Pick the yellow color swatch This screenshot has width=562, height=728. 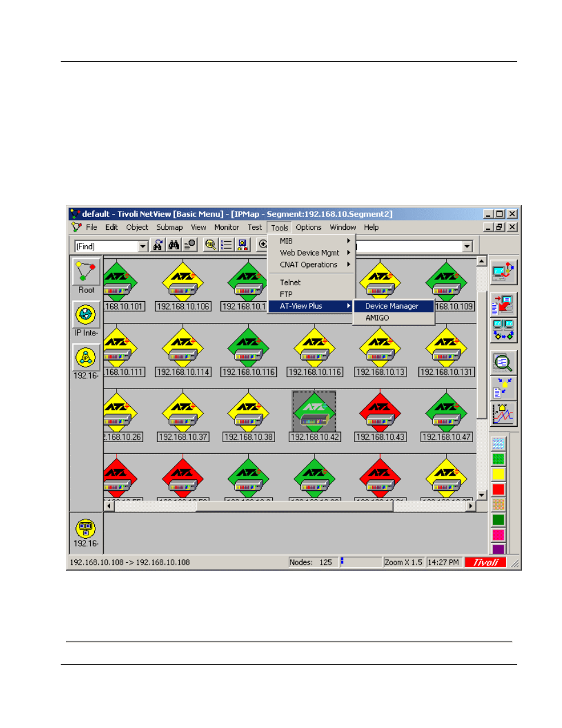(498, 475)
